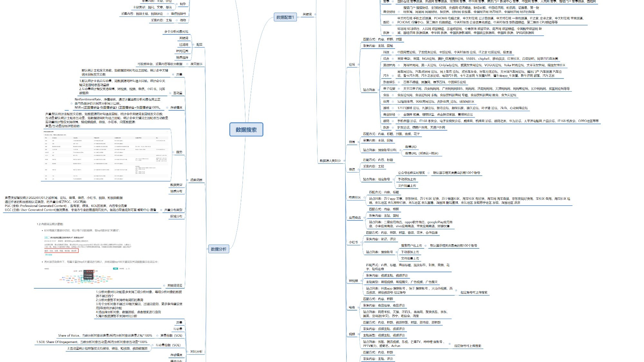The width and height of the screenshot is (644, 362).
Task: Select the 情感分布 node
Action: coord(176,191)
